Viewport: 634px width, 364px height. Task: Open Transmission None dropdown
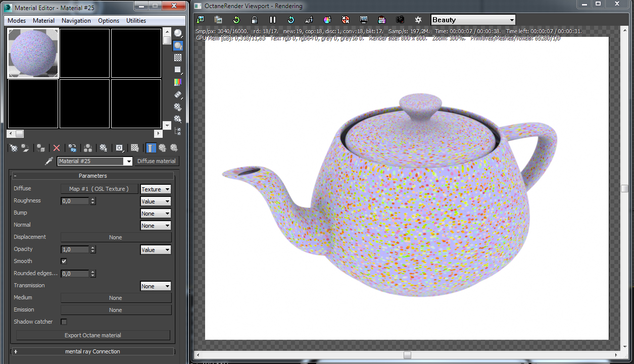(x=156, y=286)
